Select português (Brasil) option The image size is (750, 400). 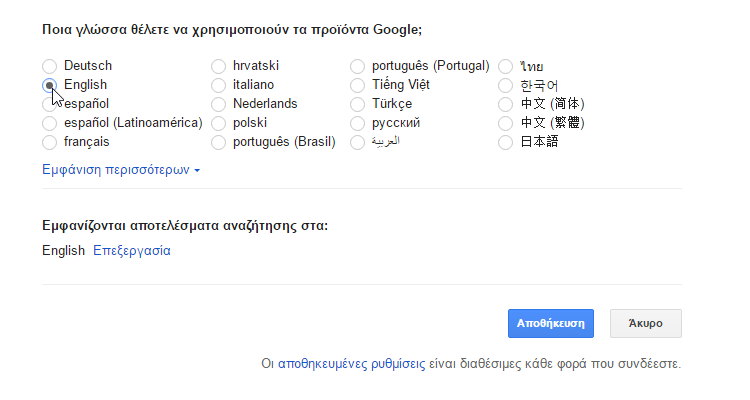point(219,143)
